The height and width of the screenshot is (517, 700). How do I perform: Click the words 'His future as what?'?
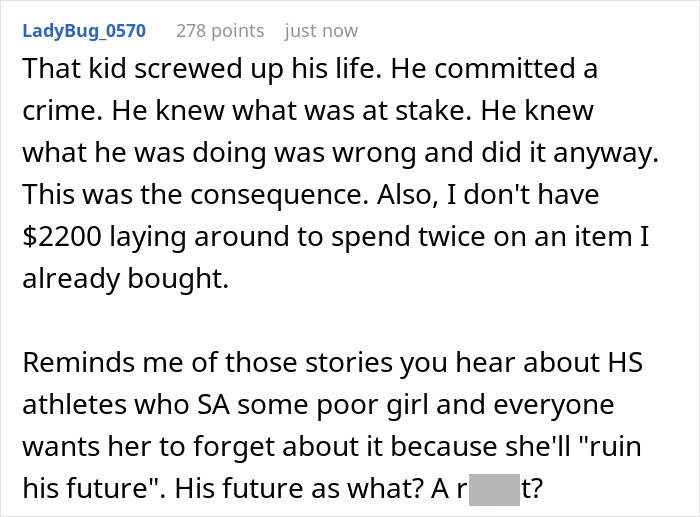click(x=299, y=488)
